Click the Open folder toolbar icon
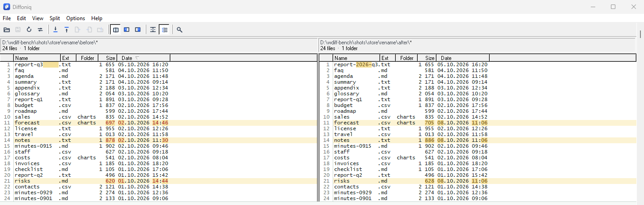This screenshot has width=644, height=205. (7, 30)
